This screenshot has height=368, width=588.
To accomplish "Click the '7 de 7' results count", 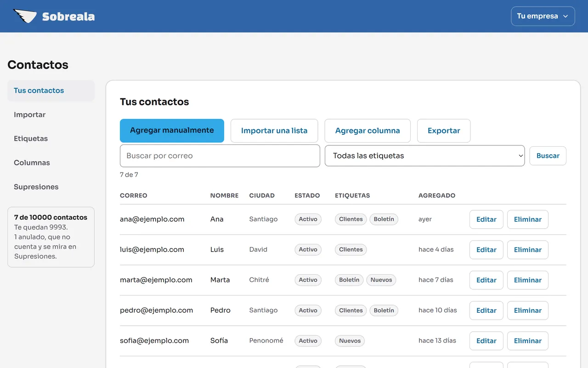I will [x=129, y=175].
